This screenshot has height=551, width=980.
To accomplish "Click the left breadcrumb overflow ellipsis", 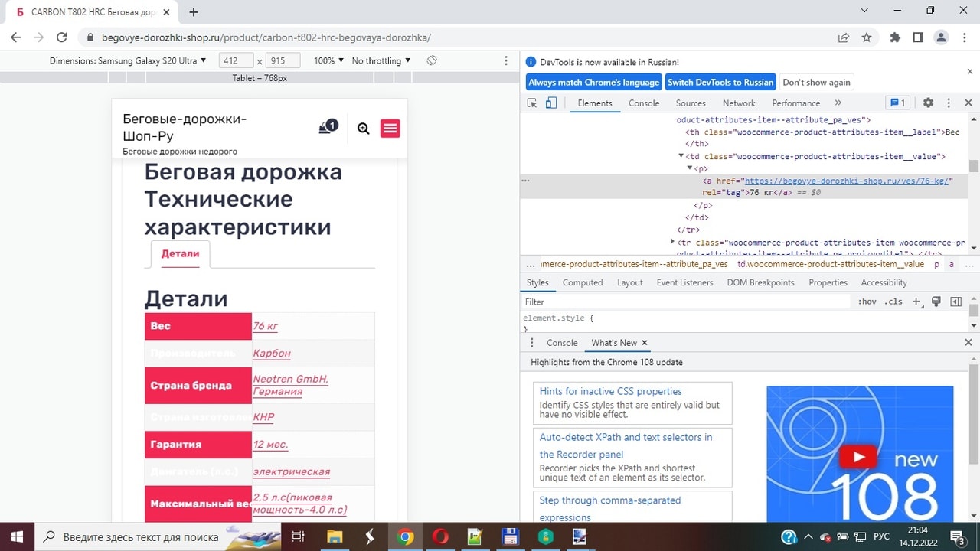I will (531, 264).
